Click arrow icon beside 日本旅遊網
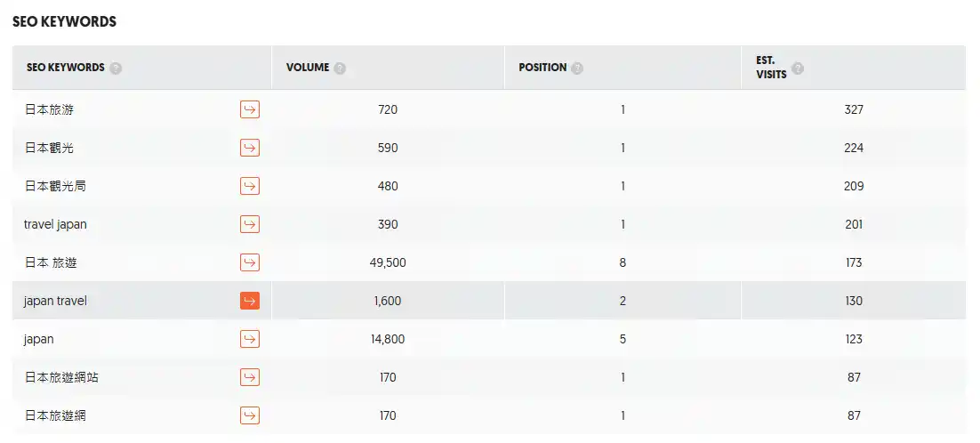This screenshot has width=980, height=443. click(x=250, y=415)
